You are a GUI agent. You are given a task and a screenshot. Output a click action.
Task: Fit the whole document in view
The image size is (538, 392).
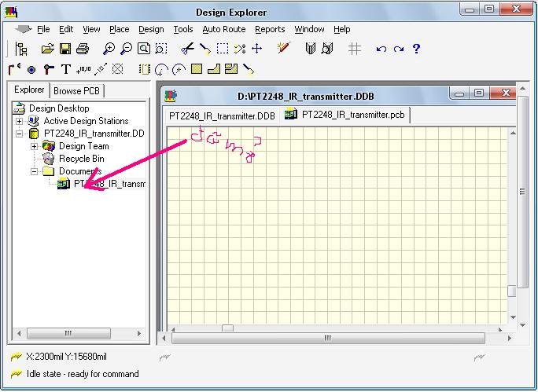[x=144, y=49]
